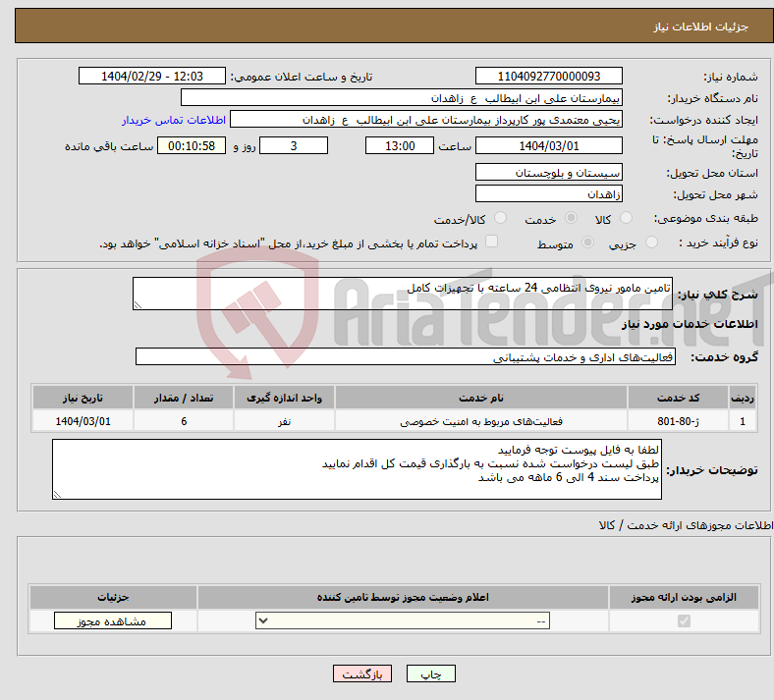Click the delivery province field سیستان و بلوچستان
Screen dimensions: 774x700
549,172
